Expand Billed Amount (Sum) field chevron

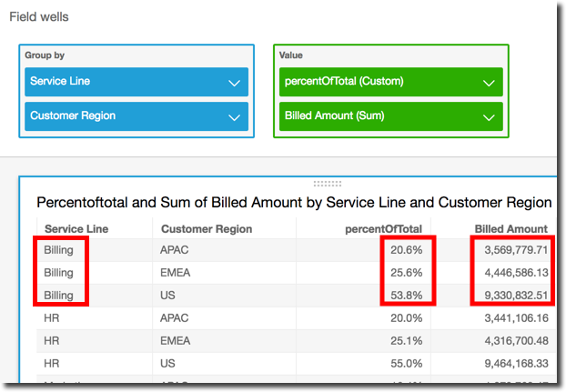click(x=489, y=116)
